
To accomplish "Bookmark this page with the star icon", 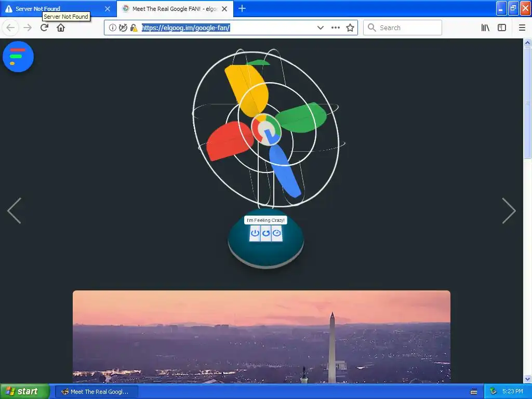I will (350, 28).
